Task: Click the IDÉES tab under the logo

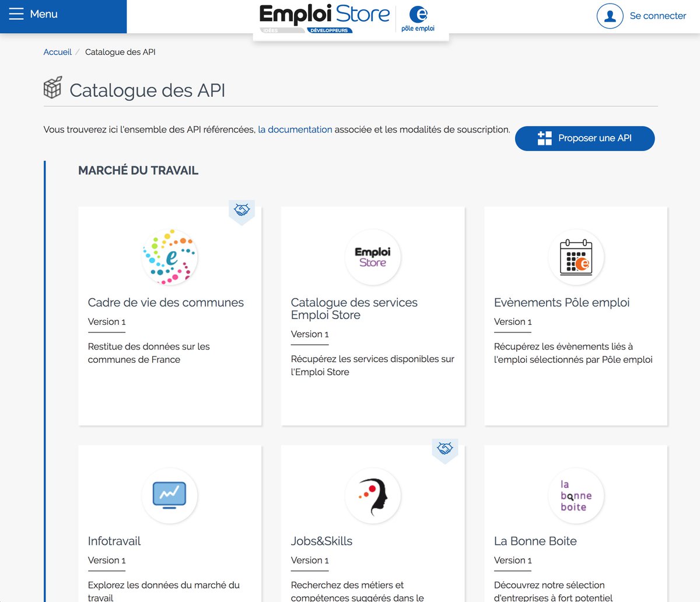Action: 281,30
